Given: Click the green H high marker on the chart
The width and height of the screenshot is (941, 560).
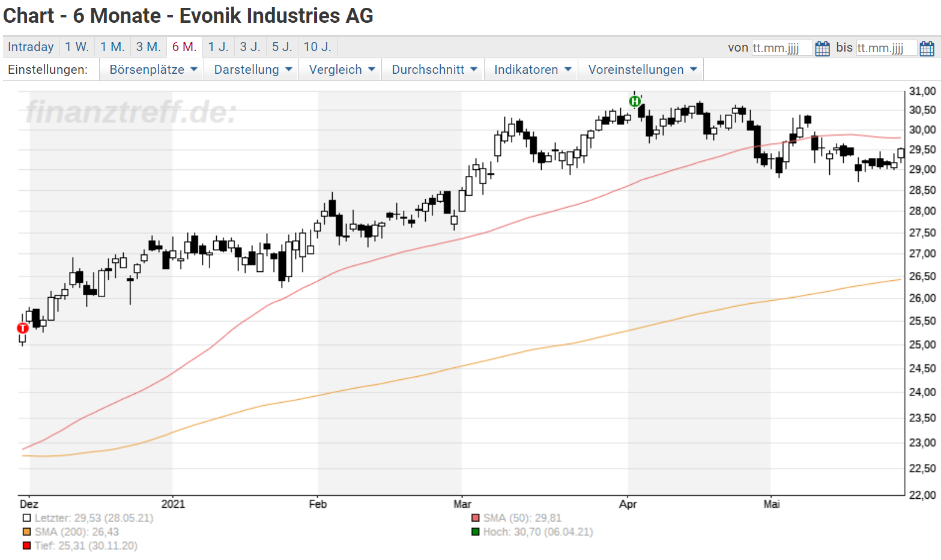Looking at the screenshot, I should click(635, 101).
